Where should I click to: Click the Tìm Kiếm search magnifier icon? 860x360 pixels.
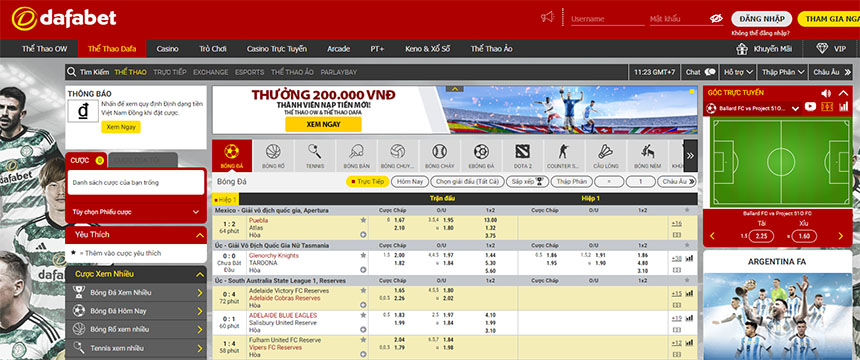(x=71, y=72)
